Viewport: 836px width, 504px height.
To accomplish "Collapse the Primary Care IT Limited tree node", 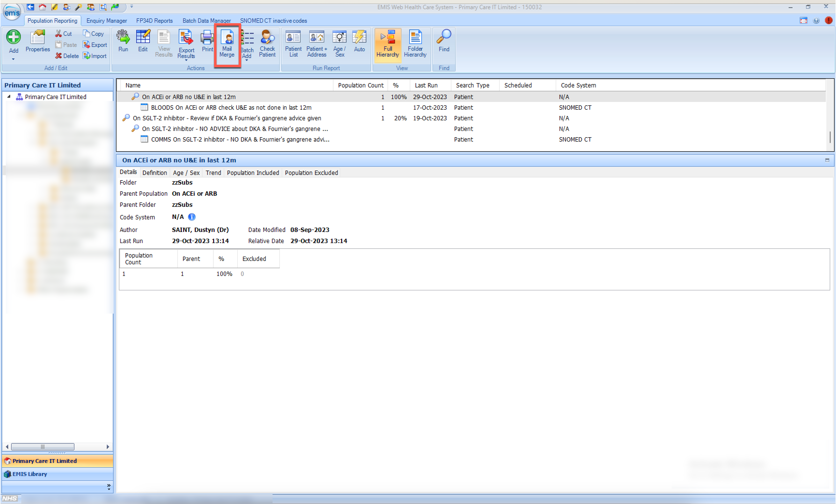I will 9,97.
